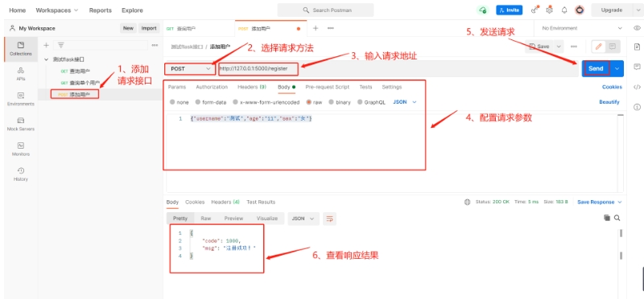Select the GraphQL body type
Viewport: 644px width, 299px height.
[371, 102]
